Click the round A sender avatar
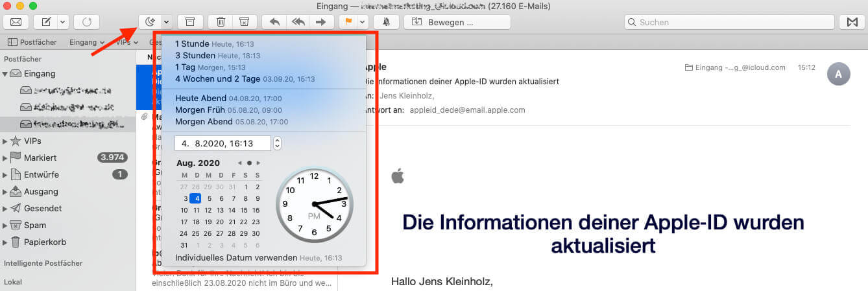 [838, 74]
